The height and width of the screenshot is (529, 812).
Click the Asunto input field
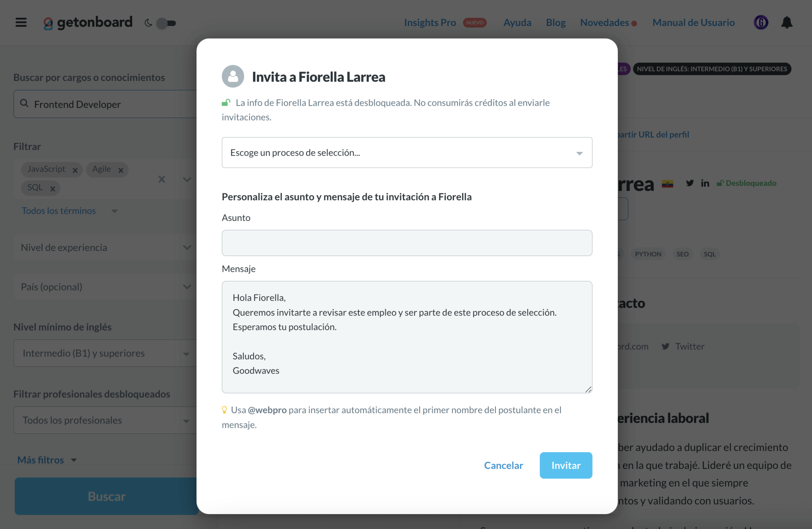[x=407, y=243]
